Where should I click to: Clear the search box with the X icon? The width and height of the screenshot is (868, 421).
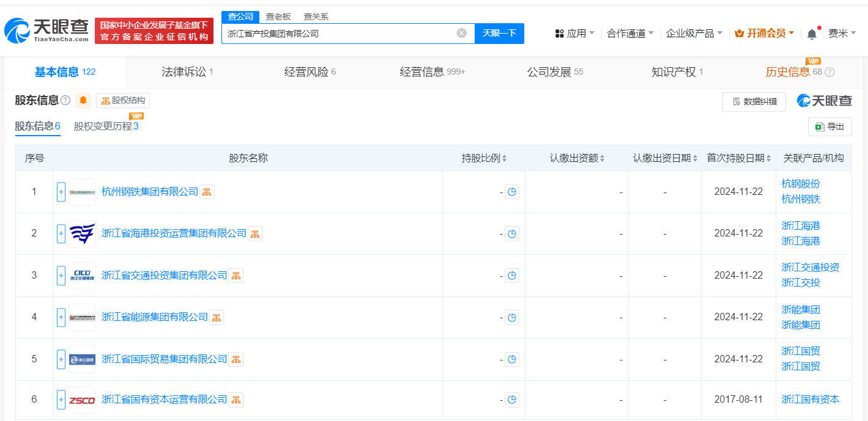point(462,33)
